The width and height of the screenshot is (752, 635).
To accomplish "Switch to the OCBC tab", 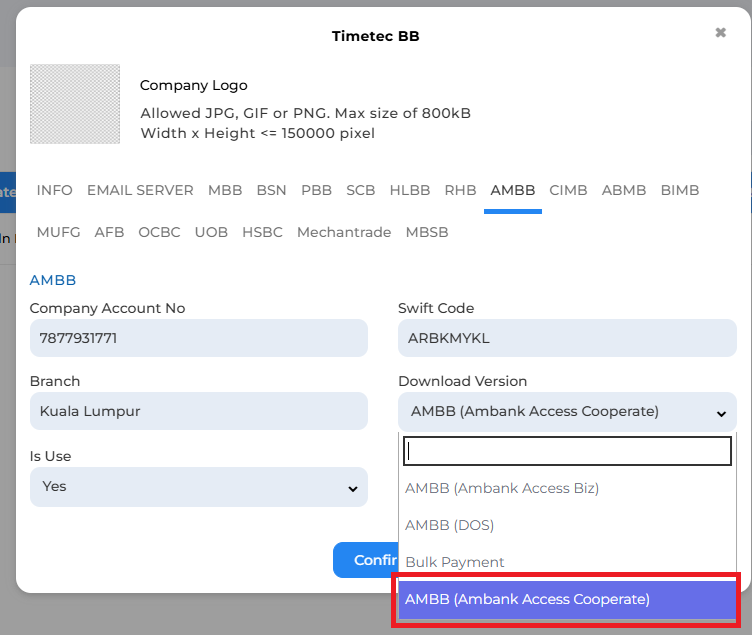I will pos(159,232).
